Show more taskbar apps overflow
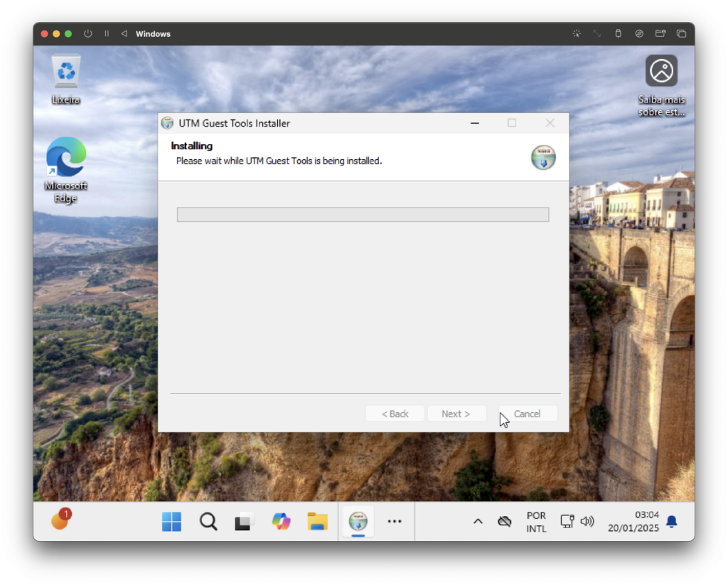Screen dimensions: 728x585 394,522
